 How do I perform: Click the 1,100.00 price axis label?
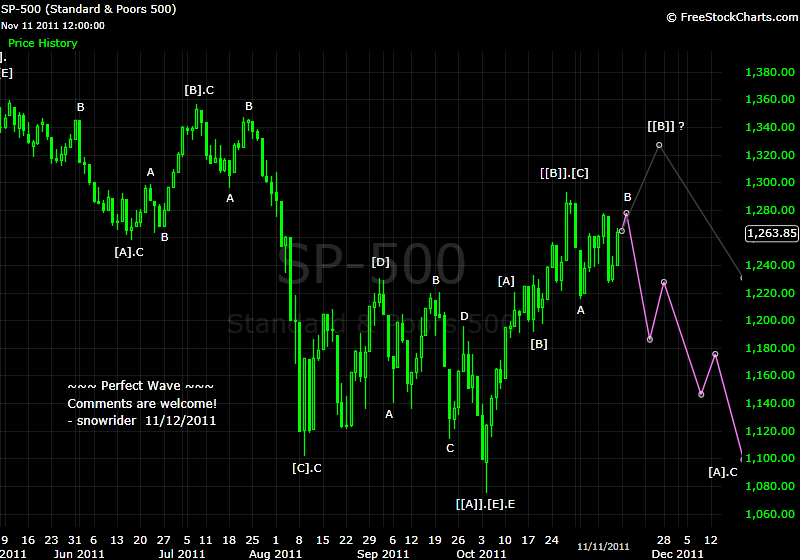[x=770, y=458]
